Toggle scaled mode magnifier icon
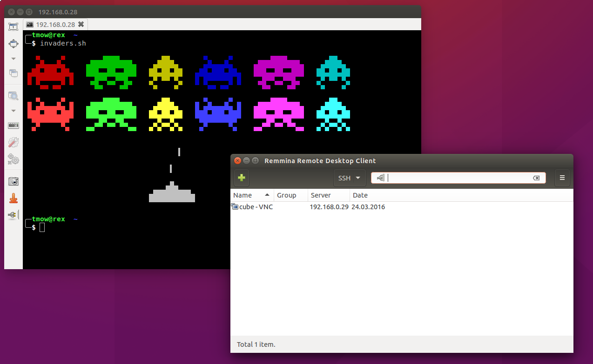Screen dimensions: 593x364 [x=13, y=96]
